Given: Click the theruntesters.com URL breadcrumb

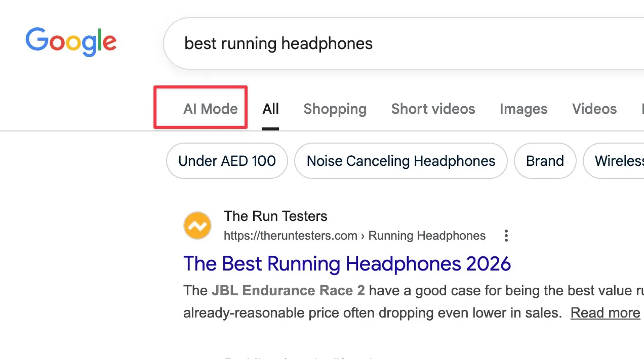Looking at the screenshot, I should (354, 236).
